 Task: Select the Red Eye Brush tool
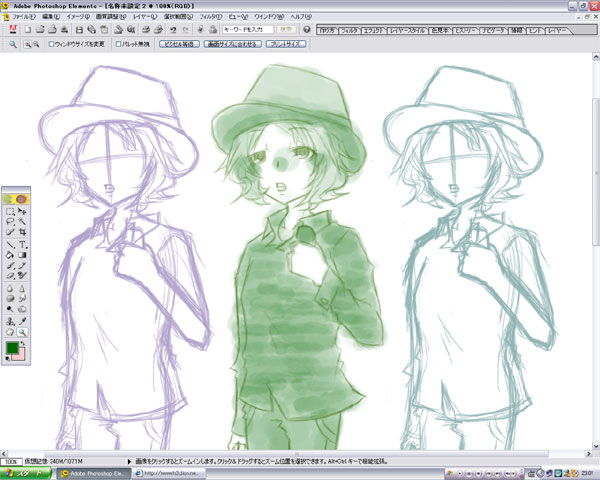coord(22,276)
